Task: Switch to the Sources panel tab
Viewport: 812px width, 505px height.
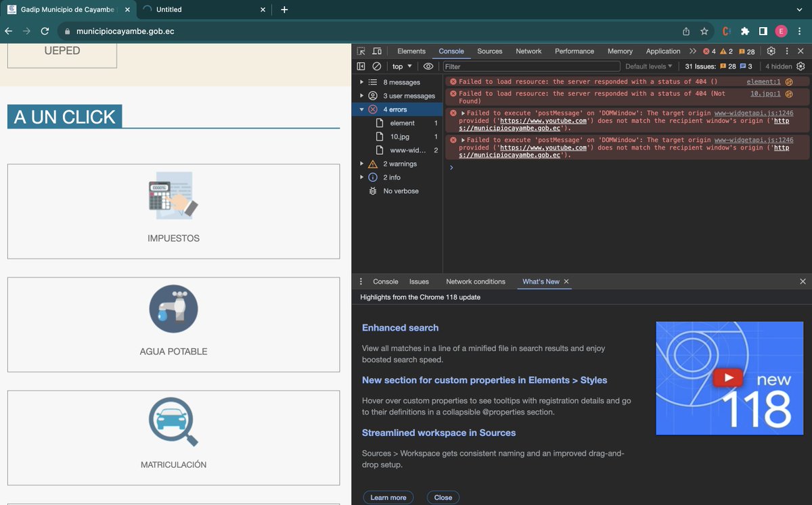Action: click(x=490, y=51)
